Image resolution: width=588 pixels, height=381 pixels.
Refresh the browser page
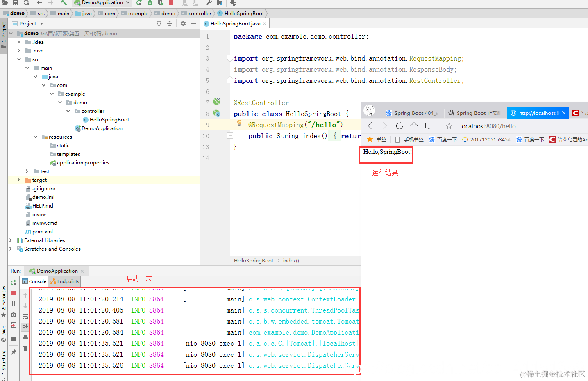pos(400,126)
